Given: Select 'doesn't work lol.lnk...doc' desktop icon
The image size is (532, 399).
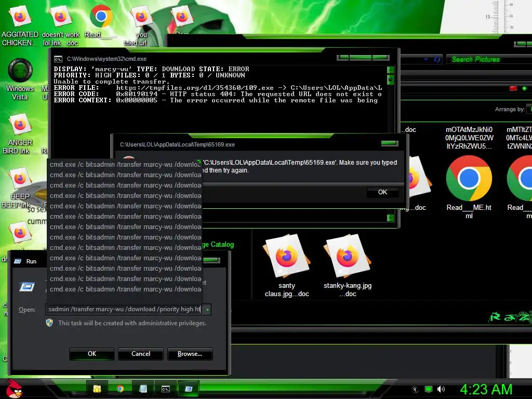Looking at the screenshot, I should click(61, 25).
